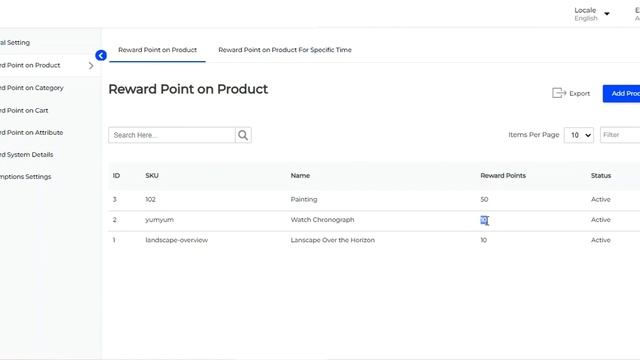Open Reward Point on Cart sidebar item
This screenshot has width=640, height=360.
click(24, 111)
